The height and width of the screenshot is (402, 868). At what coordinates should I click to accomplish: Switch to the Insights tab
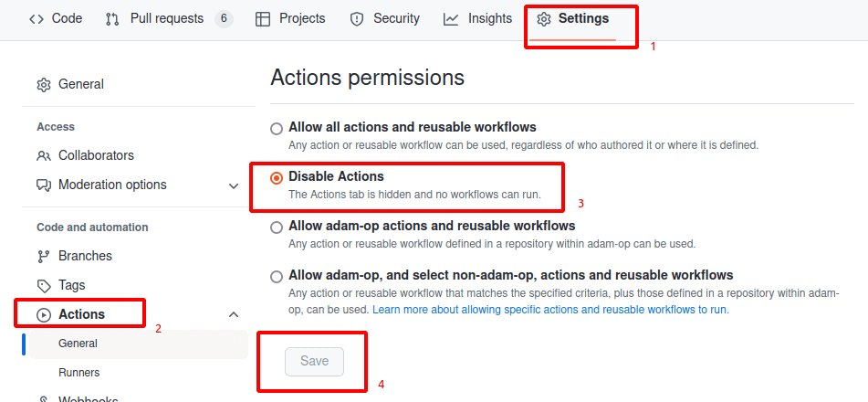point(490,19)
